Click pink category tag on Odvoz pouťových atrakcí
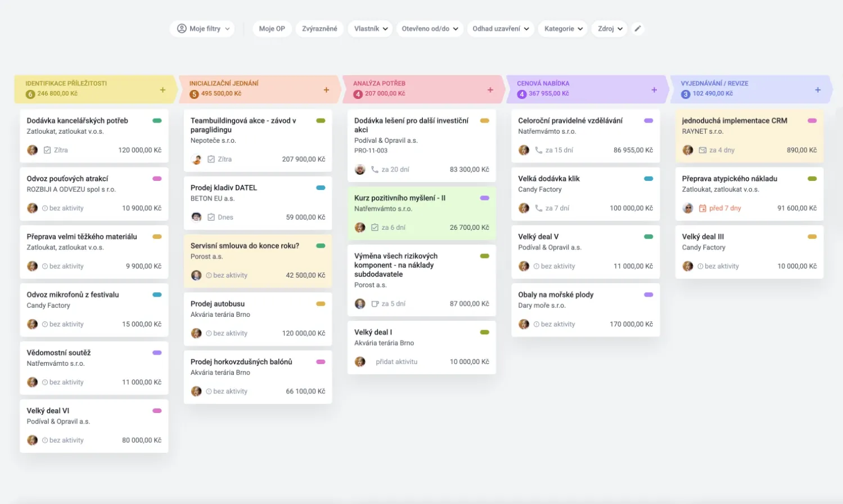The width and height of the screenshot is (843, 504). 157,179
